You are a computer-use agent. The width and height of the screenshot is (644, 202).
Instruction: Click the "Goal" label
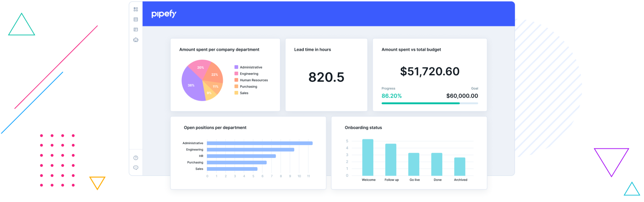tap(475, 89)
